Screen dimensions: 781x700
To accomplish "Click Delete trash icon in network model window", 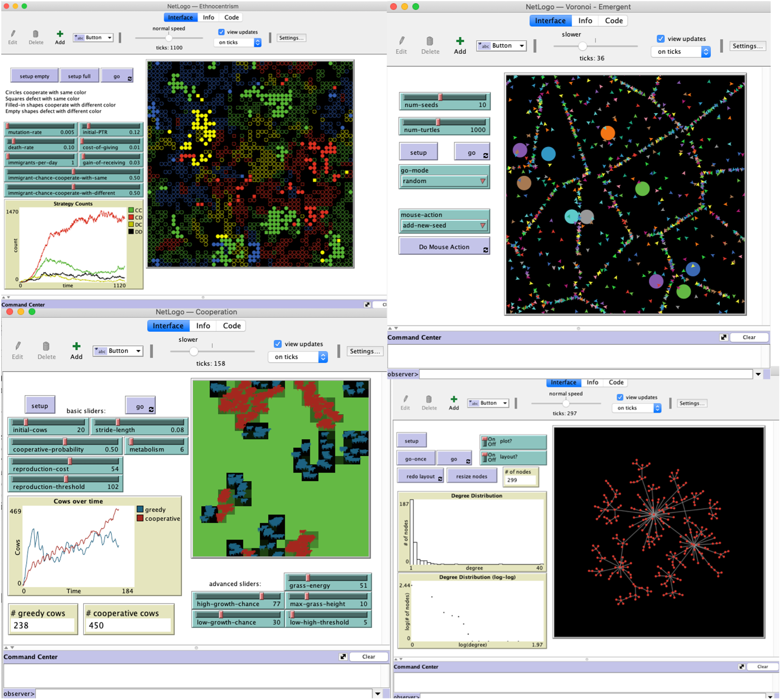I will pos(429,399).
